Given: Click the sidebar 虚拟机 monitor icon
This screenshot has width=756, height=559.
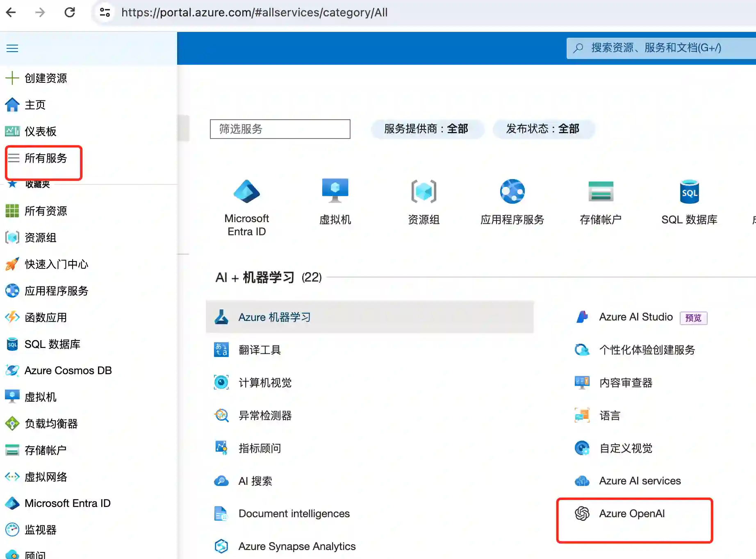Looking at the screenshot, I should (x=12, y=397).
